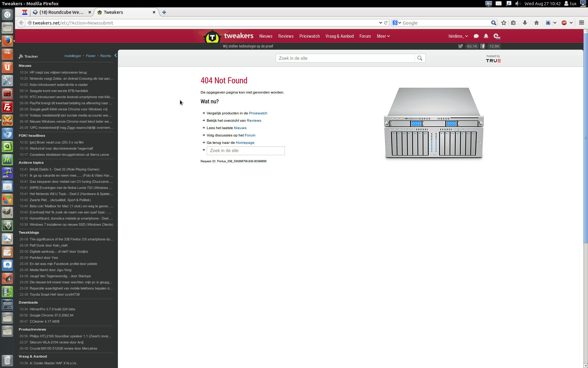Click the speech bubble messages icon in the header
The image size is (588, 368).
click(476, 36)
